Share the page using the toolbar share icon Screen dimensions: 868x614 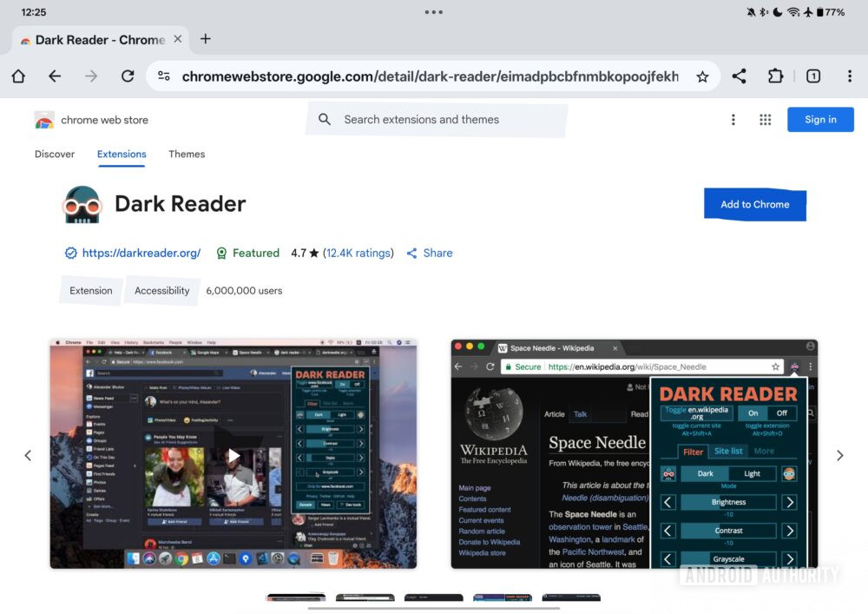coord(739,76)
